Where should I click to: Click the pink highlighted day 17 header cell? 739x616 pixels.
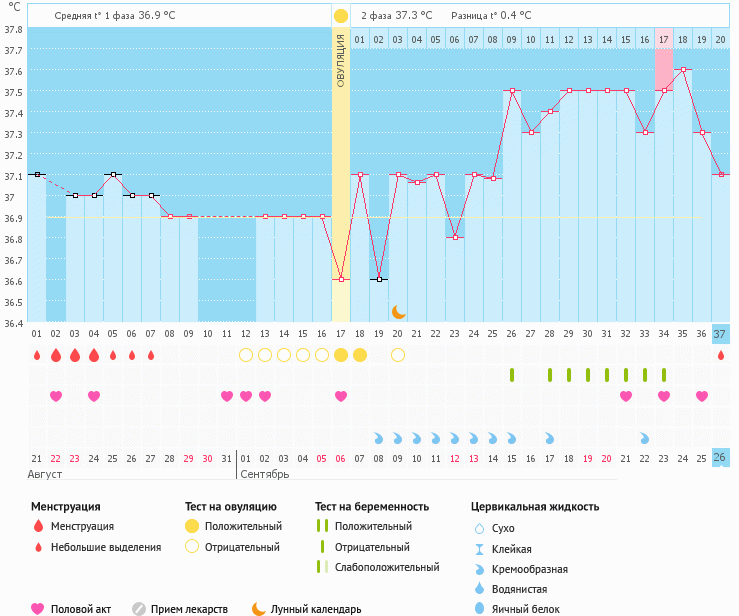click(x=664, y=39)
